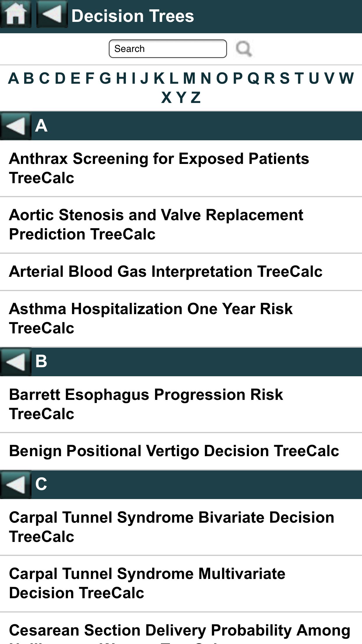362x644 pixels.
Task: Open Arterial Blood Gas Interpretation TreeCalc
Action: click(166, 272)
